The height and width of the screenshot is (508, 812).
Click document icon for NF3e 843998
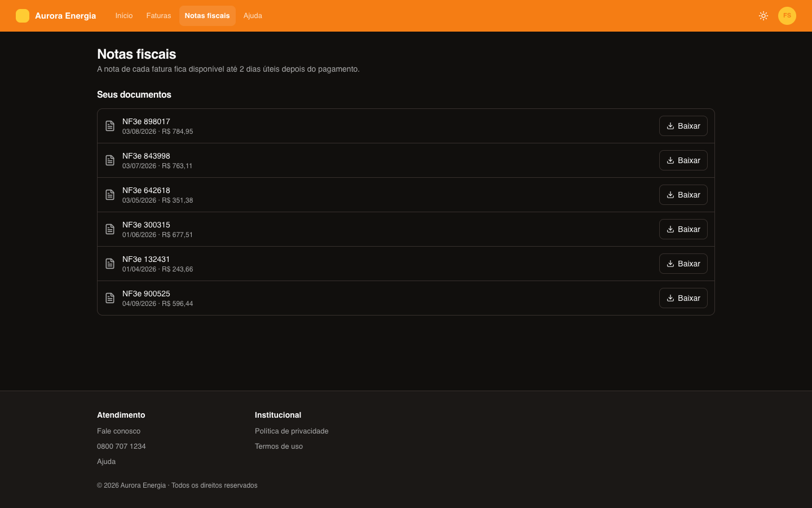110,160
